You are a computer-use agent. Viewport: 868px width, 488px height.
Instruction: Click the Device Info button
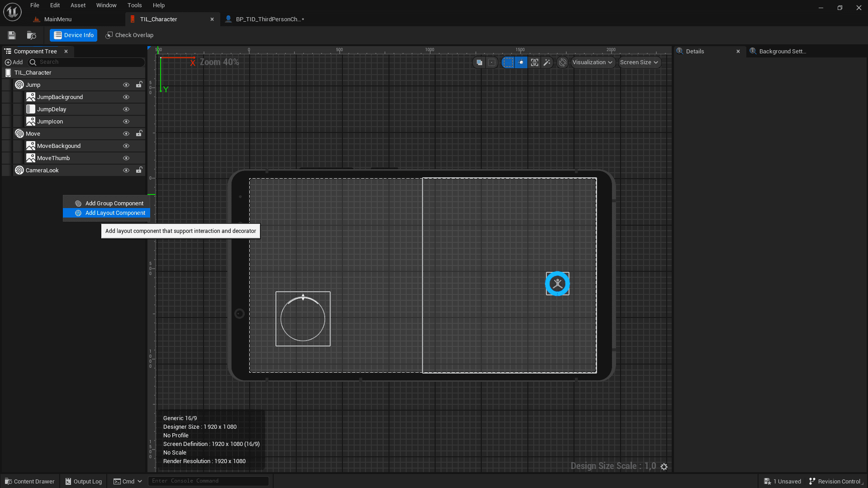[x=74, y=35]
